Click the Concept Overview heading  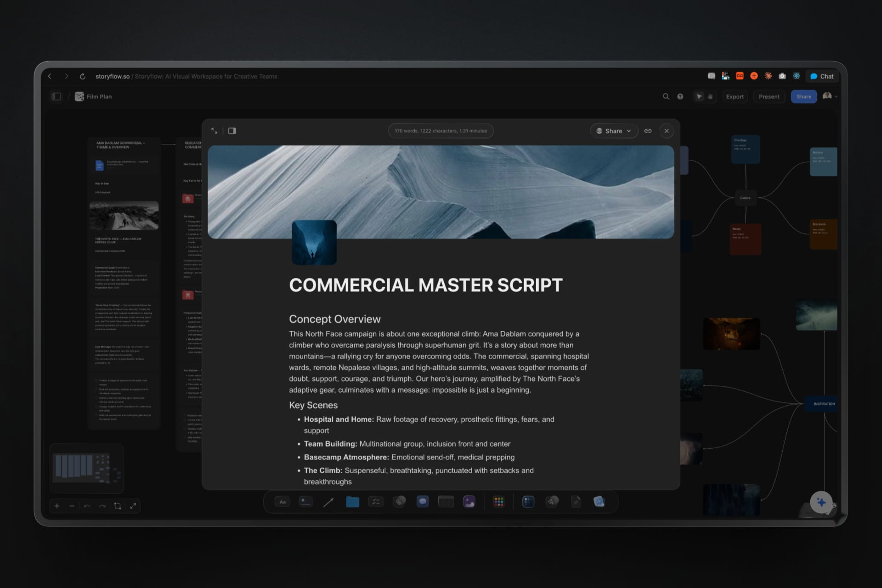point(334,319)
